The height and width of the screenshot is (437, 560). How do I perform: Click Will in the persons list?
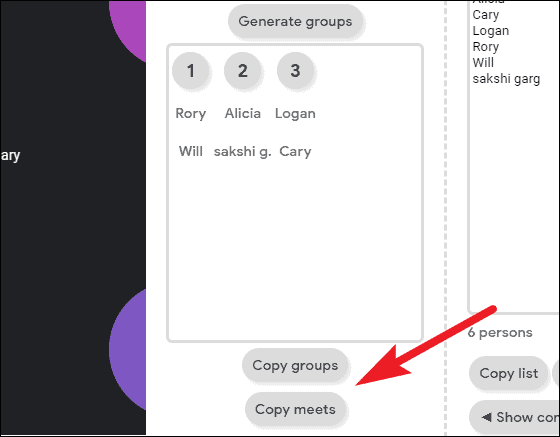pyautogui.click(x=483, y=62)
